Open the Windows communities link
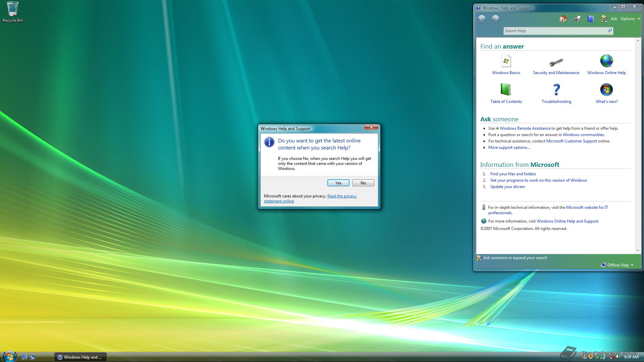The height and width of the screenshot is (362, 644). point(583,135)
